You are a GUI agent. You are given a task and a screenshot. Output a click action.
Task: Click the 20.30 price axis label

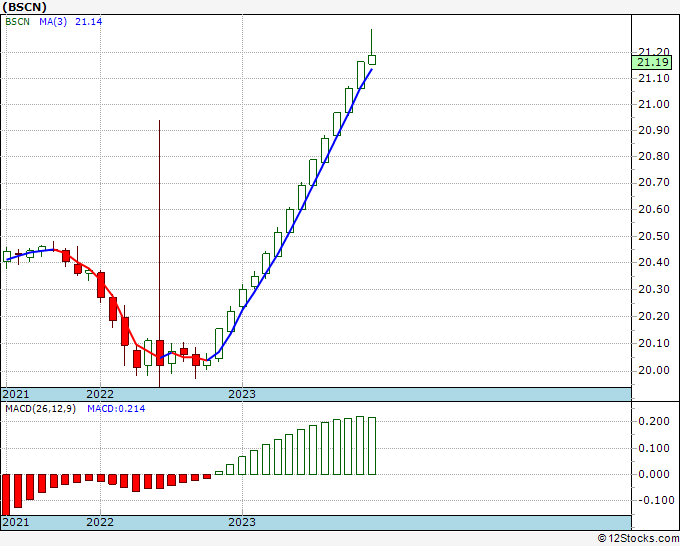tap(654, 289)
